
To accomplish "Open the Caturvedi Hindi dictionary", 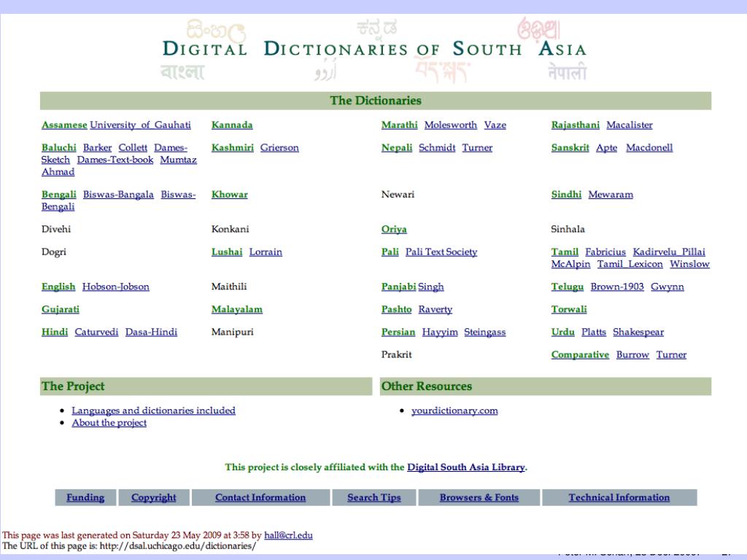I will click(96, 332).
